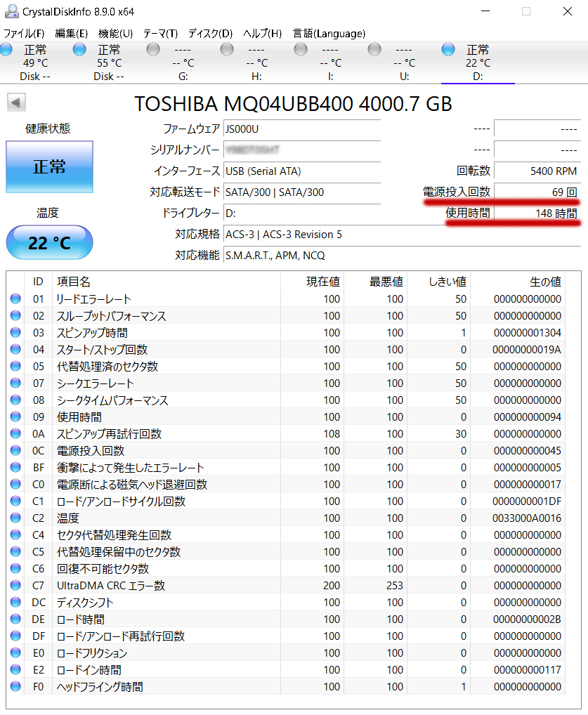This screenshot has height=715, width=588.
Task: Click status orb for ID 09 使用時間
Action: (x=15, y=416)
